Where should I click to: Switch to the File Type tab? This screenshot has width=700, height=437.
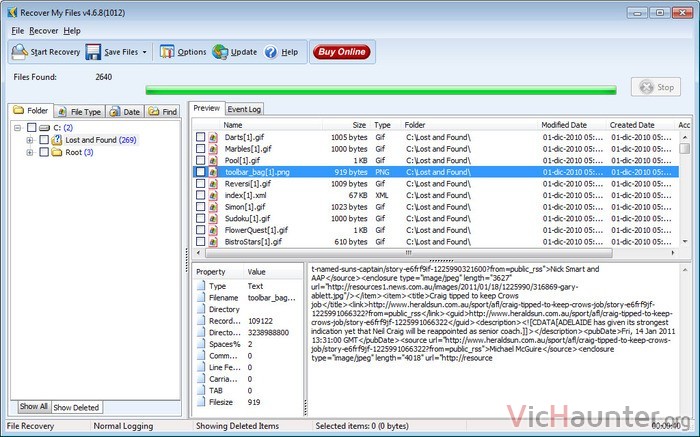(x=80, y=112)
